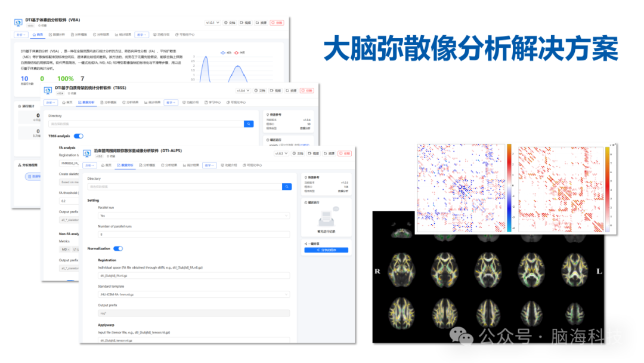Toggle the TBSS analysis switch
Viewport: 644px width, 363px height.
[x=79, y=136]
